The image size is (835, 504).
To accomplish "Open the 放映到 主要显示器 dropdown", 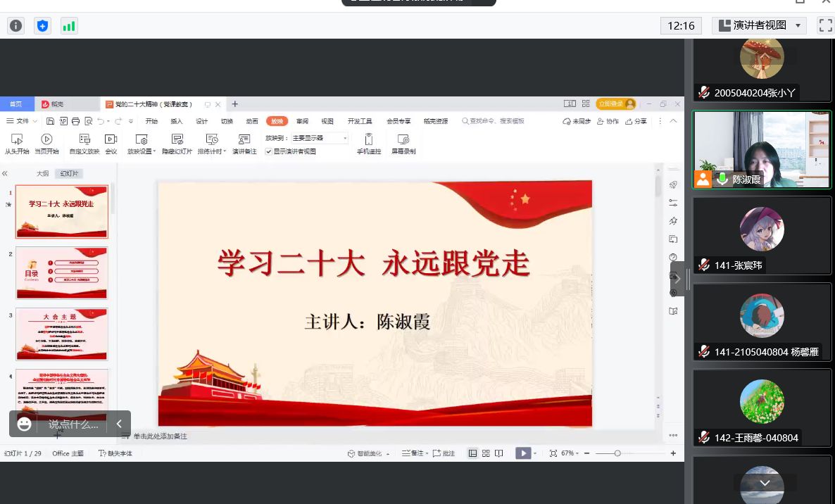I will click(320, 138).
